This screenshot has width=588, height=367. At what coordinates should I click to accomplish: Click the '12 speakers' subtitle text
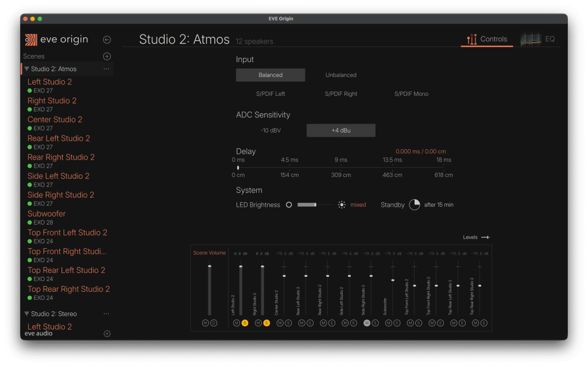pyautogui.click(x=254, y=41)
